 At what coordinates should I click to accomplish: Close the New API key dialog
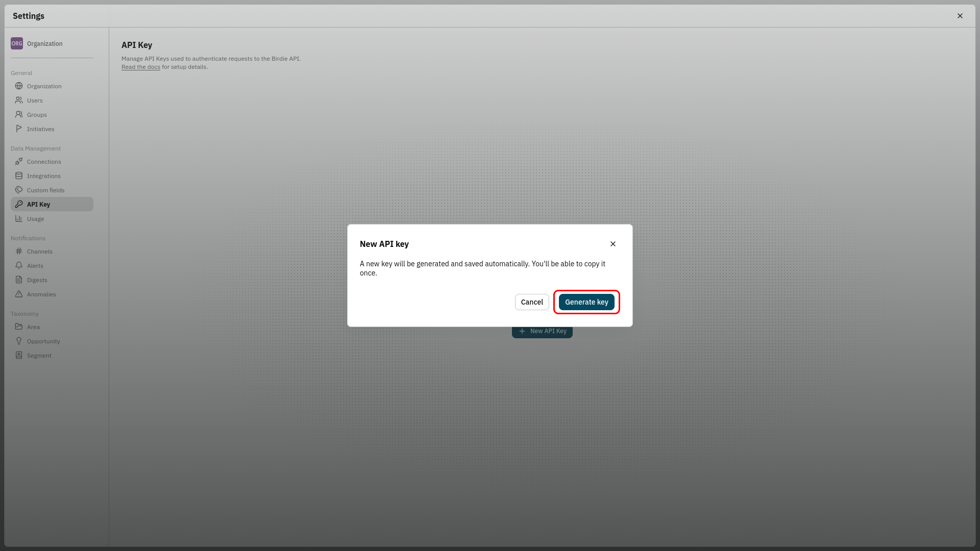(613, 244)
